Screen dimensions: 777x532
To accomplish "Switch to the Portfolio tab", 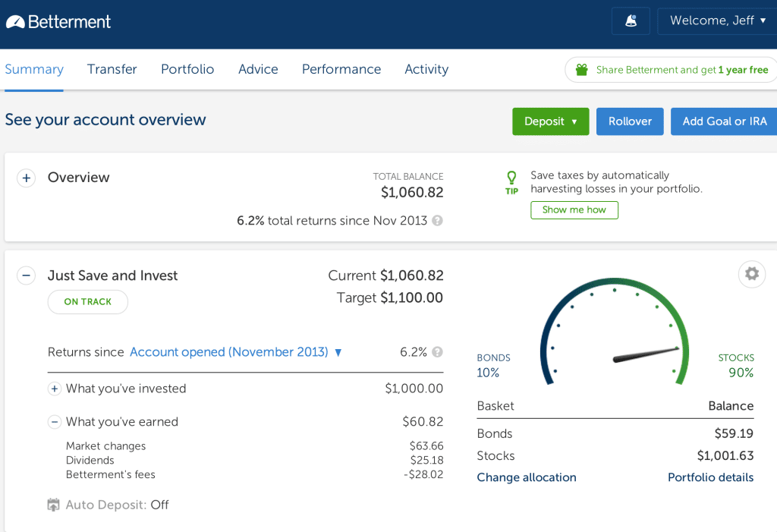I will [187, 69].
